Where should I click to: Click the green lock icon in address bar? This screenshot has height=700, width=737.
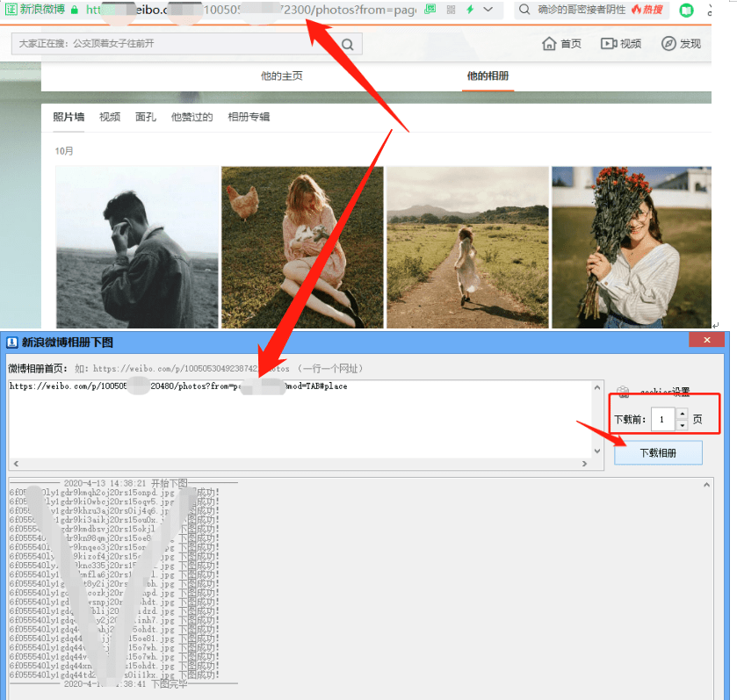pos(75,10)
